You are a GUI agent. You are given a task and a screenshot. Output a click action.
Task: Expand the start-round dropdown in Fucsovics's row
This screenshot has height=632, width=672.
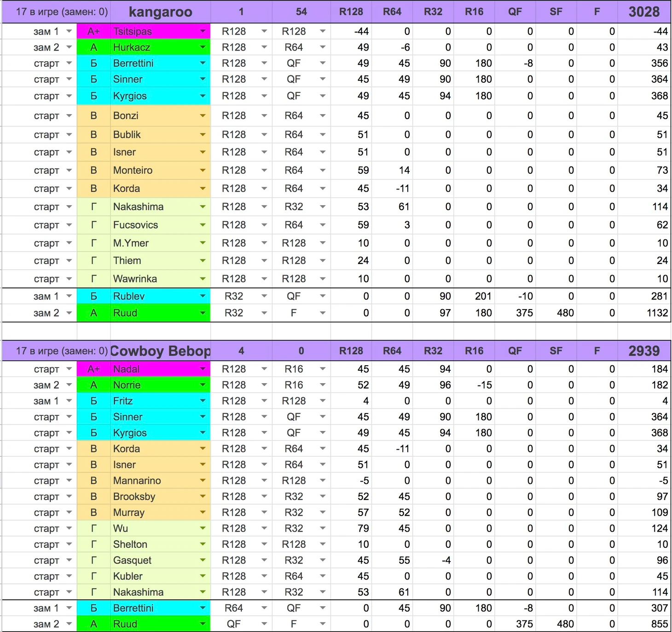coord(264,225)
